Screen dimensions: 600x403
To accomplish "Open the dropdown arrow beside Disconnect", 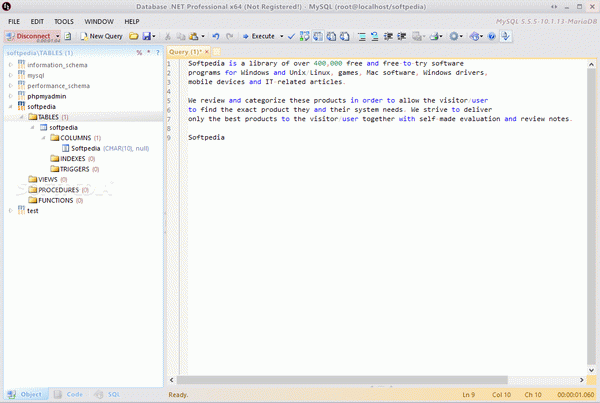I will click(x=57, y=36).
